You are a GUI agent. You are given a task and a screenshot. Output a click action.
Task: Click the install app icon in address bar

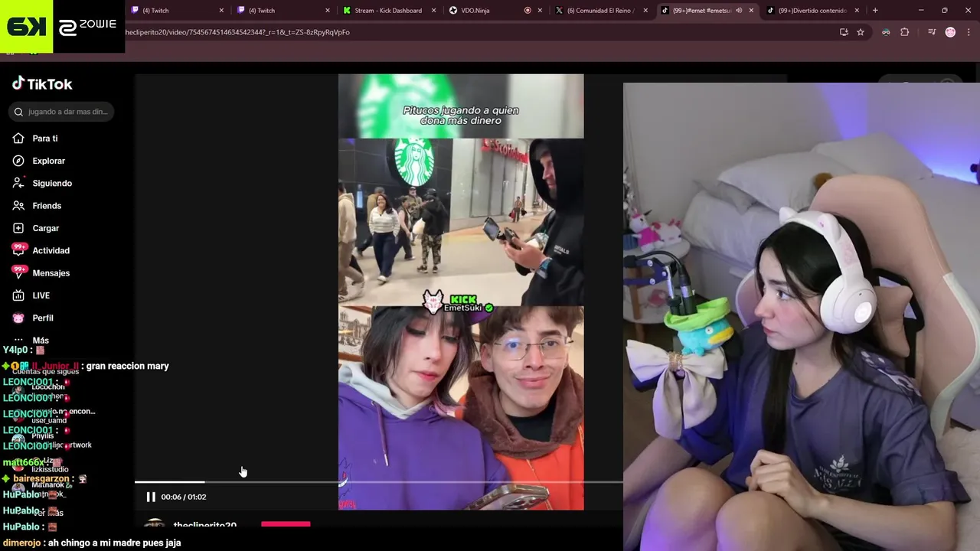(x=844, y=32)
